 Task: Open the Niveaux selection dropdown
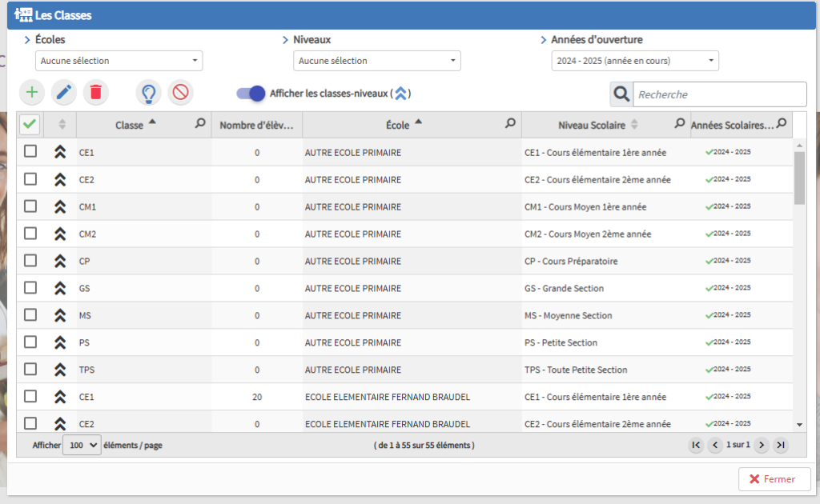tap(376, 61)
